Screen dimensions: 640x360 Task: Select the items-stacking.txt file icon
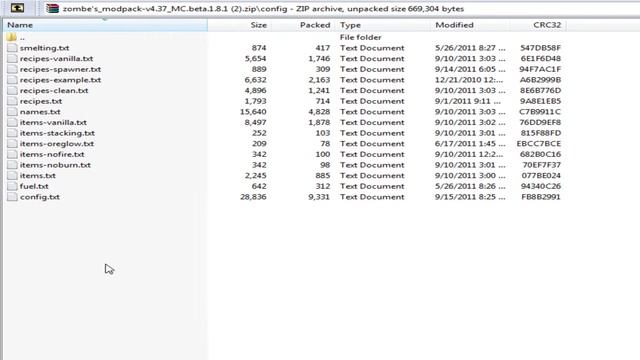point(12,133)
